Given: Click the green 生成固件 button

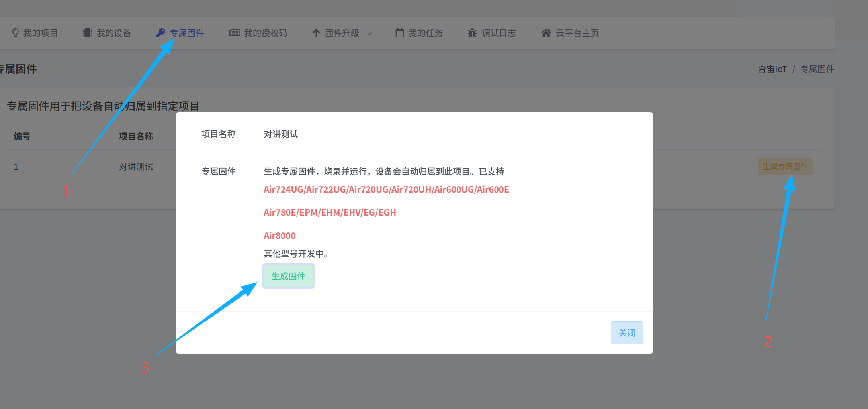Looking at the screenshot, I should 288,276.
